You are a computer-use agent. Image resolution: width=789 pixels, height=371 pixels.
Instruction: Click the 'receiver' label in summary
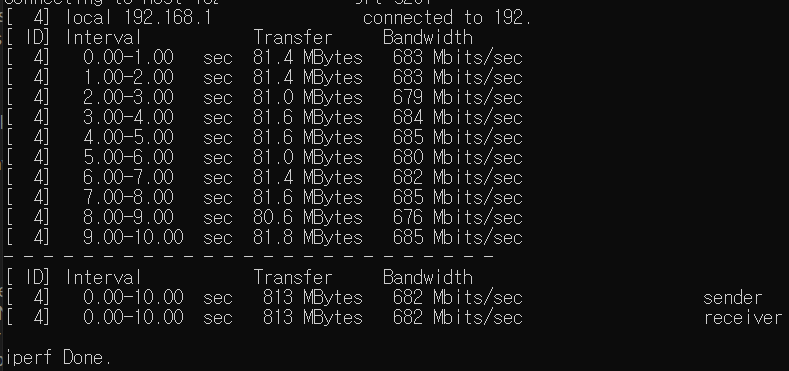743,318
